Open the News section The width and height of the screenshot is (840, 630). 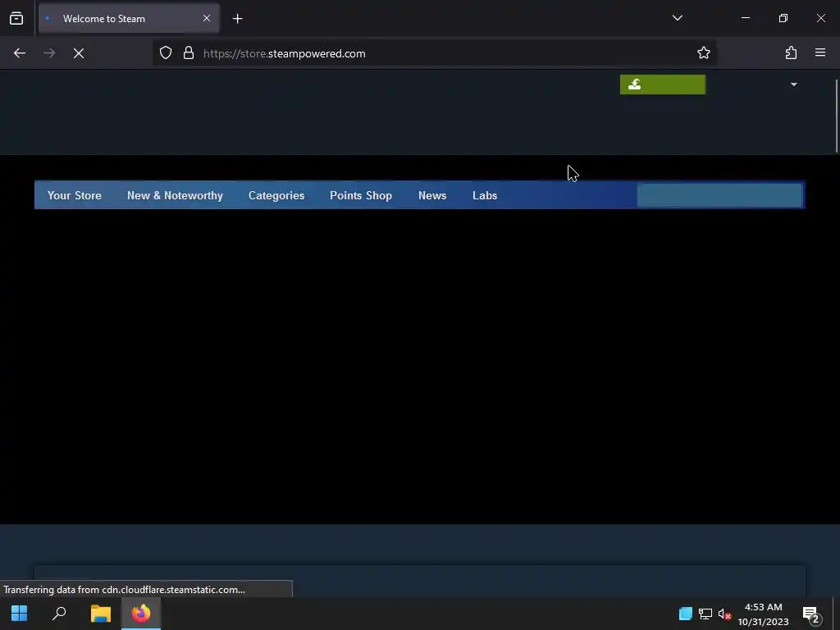[x=432, y=195]
